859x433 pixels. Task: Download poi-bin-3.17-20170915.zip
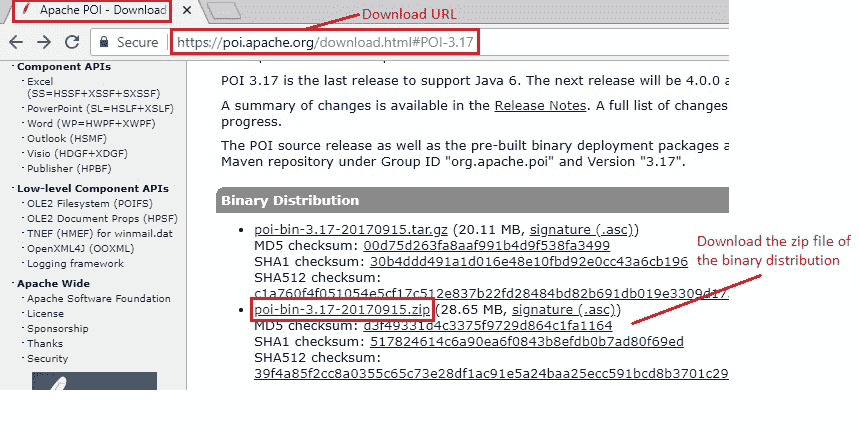pos(342,310)
